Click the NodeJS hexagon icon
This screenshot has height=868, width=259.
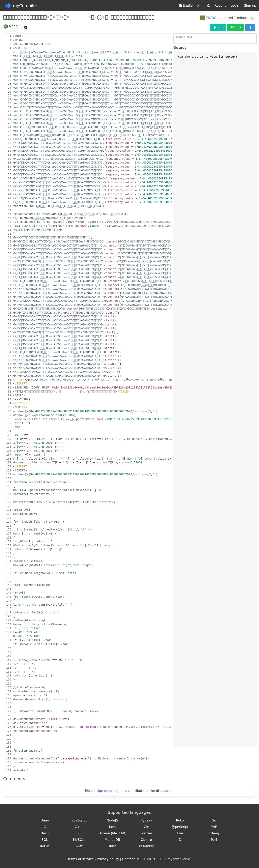(x=5, y=26)
